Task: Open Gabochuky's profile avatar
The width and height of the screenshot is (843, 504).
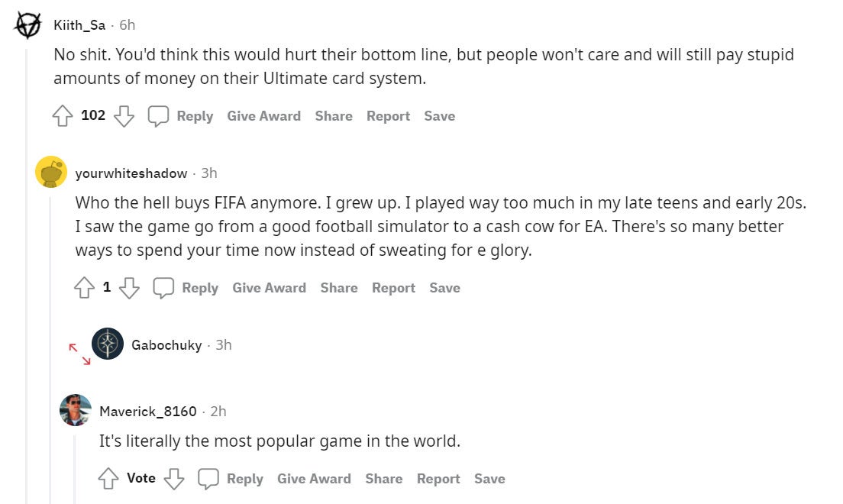Action: pyautogui.click(x=108, y=344)
